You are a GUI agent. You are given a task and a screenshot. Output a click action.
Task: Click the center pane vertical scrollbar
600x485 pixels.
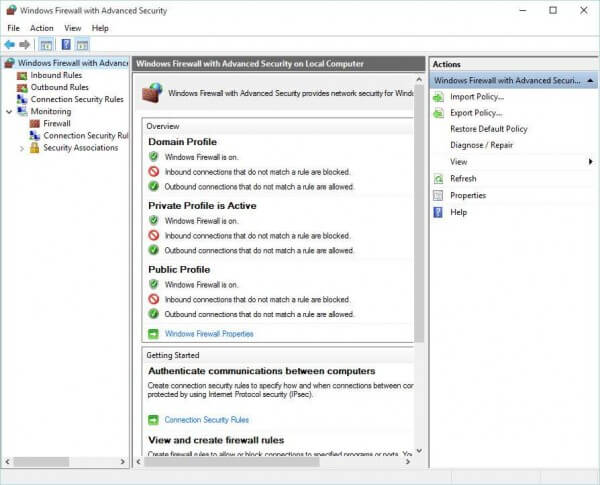pos(419,212)
